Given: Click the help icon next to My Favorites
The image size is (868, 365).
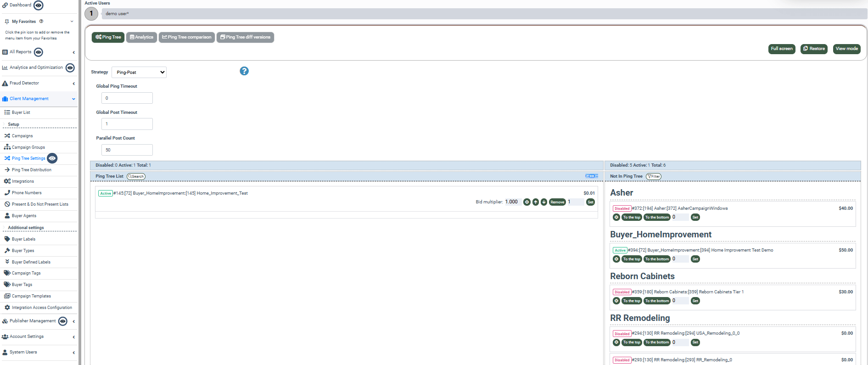Looking at the screenshot, I should pyautogui.click(x=41, y=21).
